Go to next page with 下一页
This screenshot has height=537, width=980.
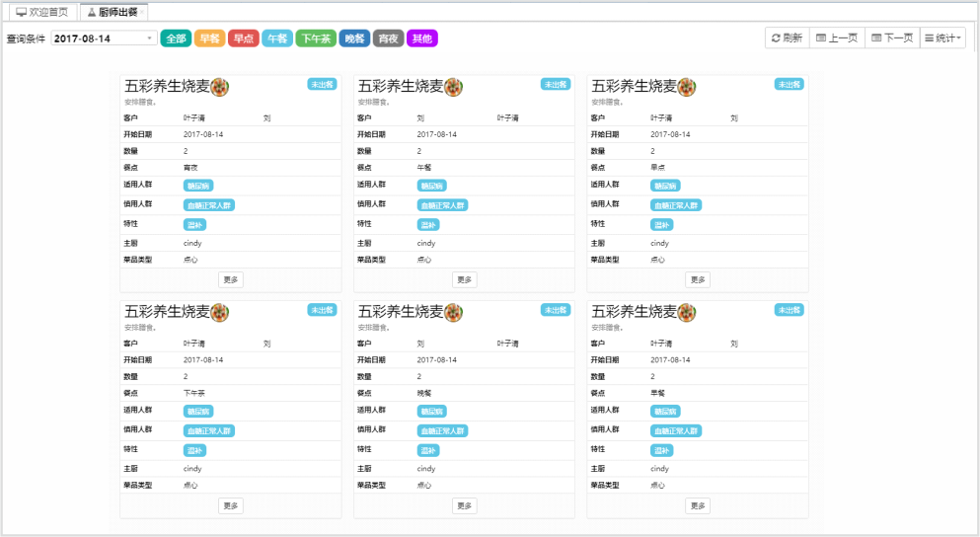click(891, 38)
